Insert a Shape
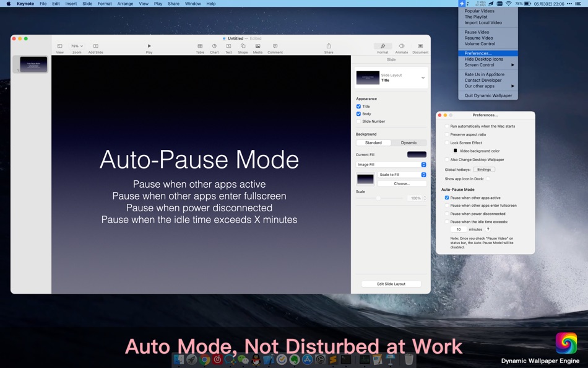This screenshot has width=588, height=368. pos(243,46)
